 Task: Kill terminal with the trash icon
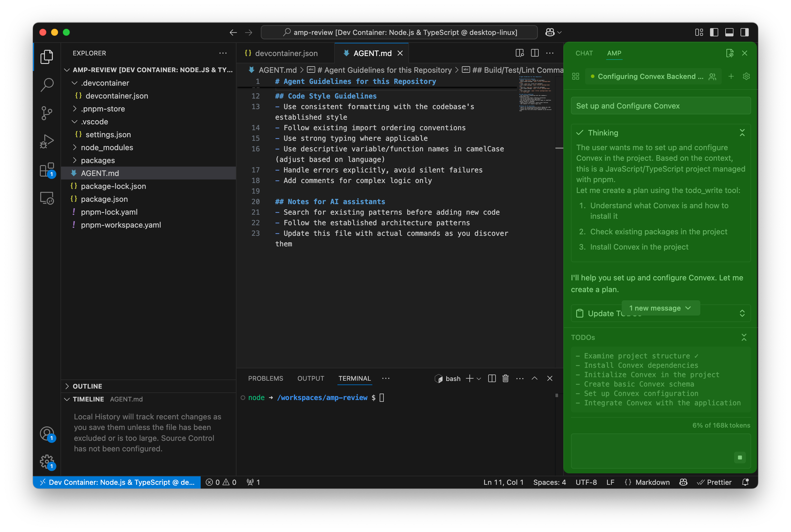(x=505, y=378)
